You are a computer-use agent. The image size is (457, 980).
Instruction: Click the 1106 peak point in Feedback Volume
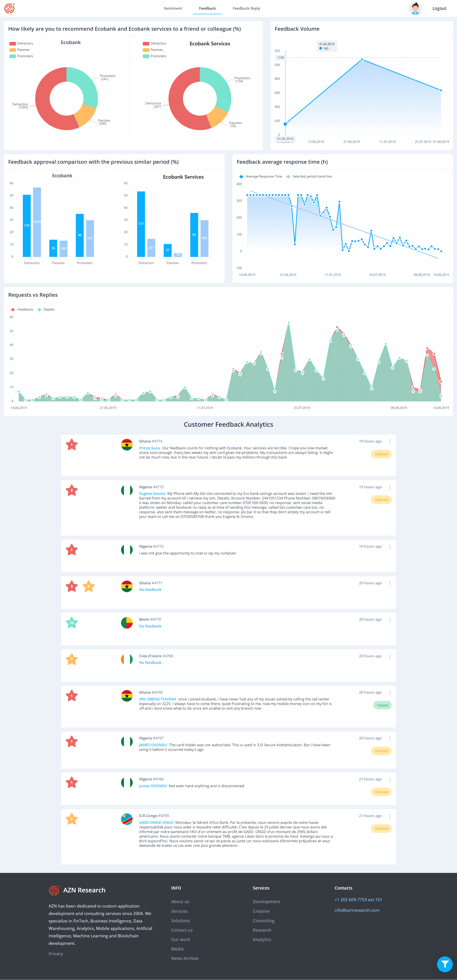[x=361, y=59]
